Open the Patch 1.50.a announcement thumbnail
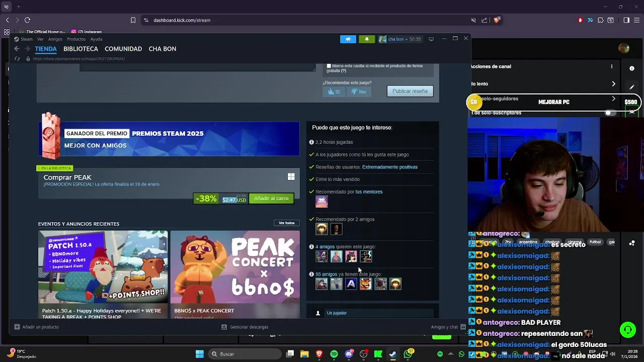Screen dimensions: 644x362 [x=103, y=267]
